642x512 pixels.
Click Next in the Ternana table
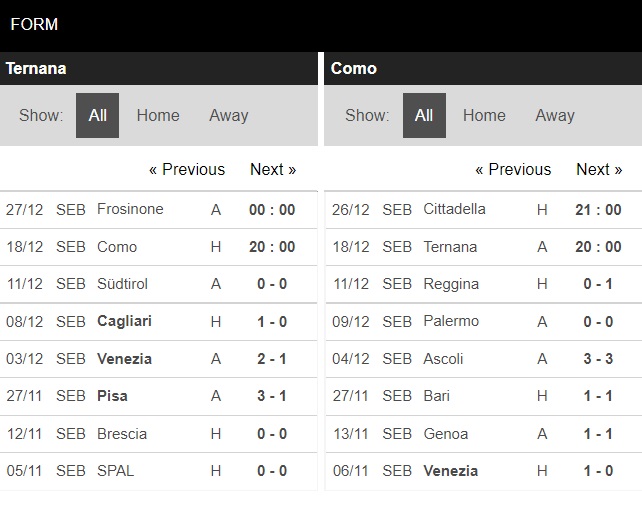tap(273, 169)
